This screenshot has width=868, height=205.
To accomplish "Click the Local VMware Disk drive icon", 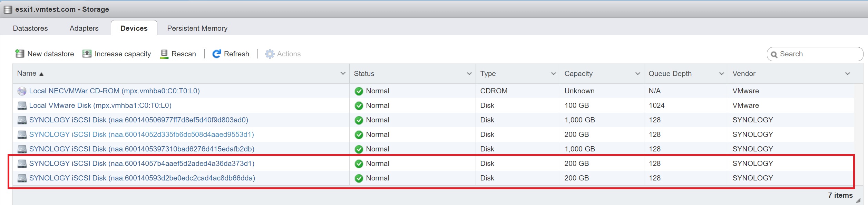I will (22, 105).
